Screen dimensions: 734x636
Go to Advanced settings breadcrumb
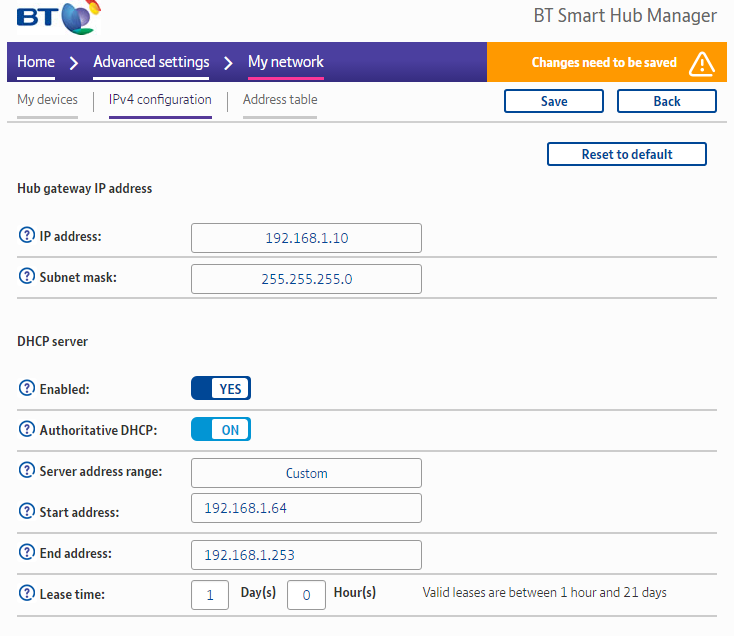(x=151, y=62)
